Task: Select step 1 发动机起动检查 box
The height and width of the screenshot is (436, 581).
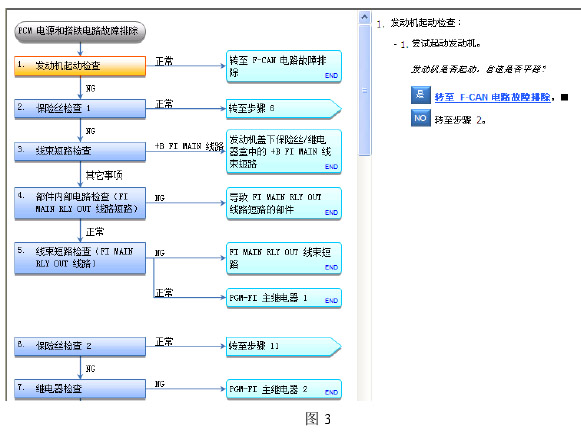Action: (80, 66)
